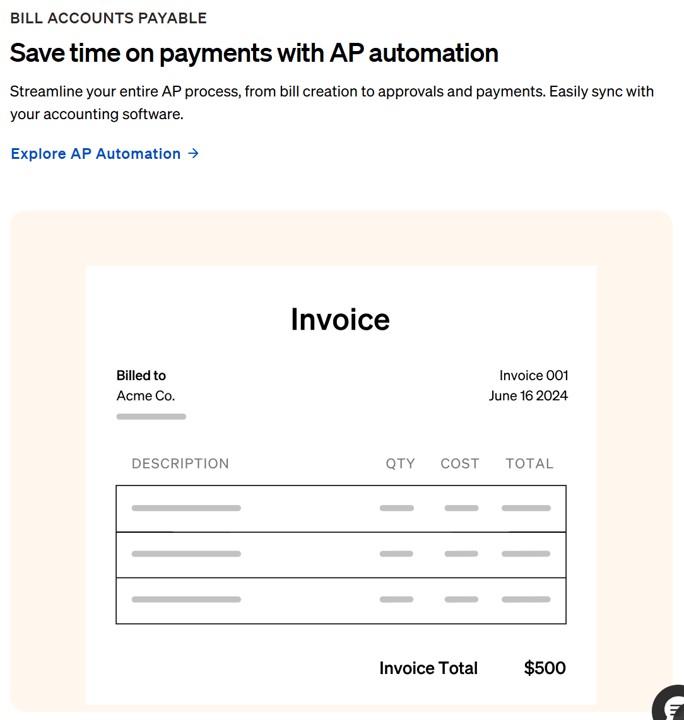
Task: Open the chat widget bubble icon
Action: [x=672, y=706]
